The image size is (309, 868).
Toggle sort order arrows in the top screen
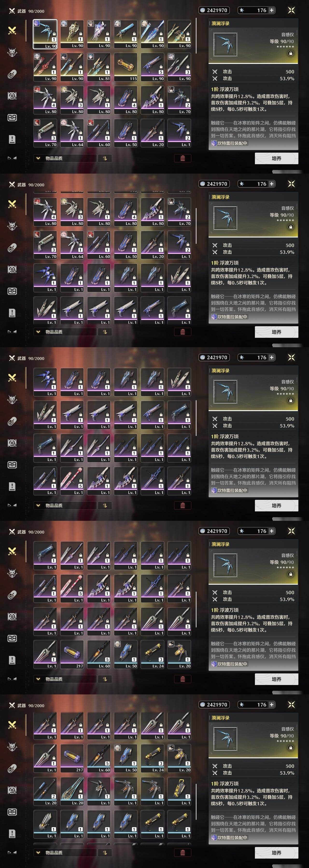pyautogui.click(x=105, y=158)
